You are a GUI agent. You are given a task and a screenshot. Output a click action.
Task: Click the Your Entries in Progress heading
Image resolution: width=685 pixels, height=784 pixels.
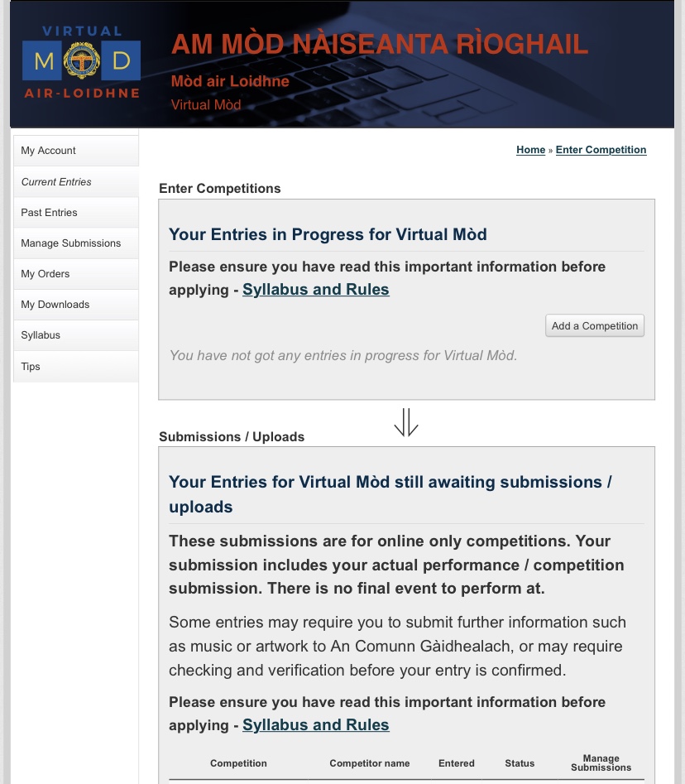pos(328,234)
